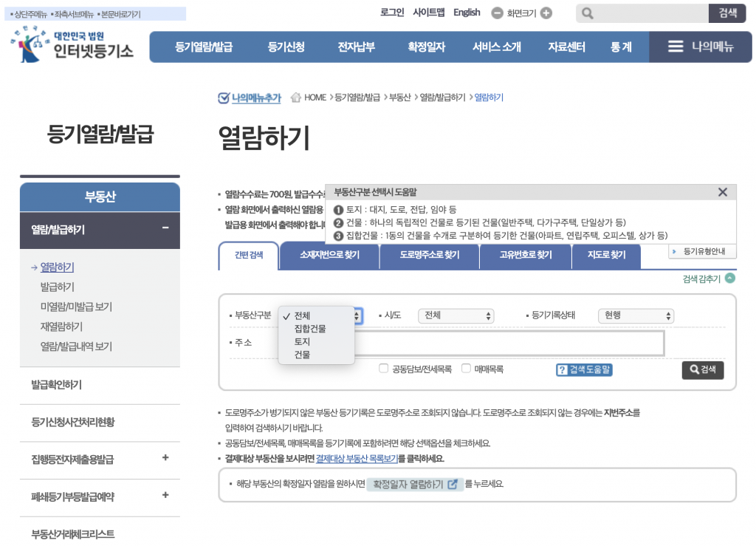Click 나의메뉴추가 checkmark icon
The image size is (756, 546).
pos(223,98)
